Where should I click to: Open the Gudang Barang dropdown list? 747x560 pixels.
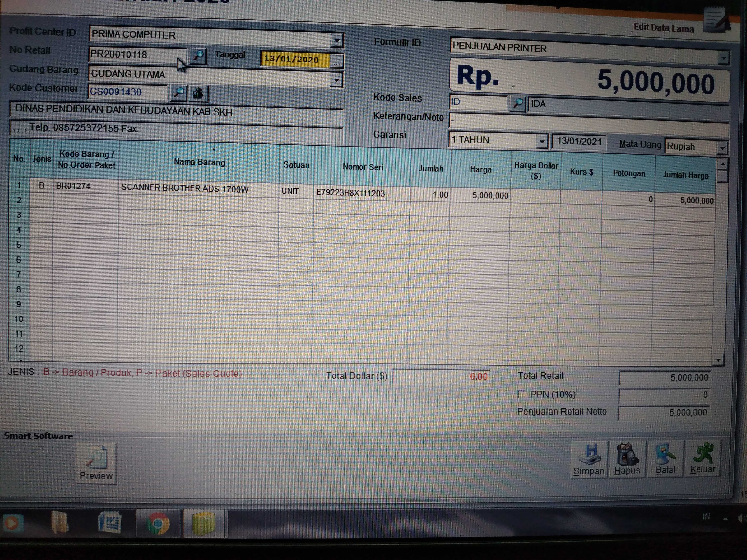pos(336,80)
